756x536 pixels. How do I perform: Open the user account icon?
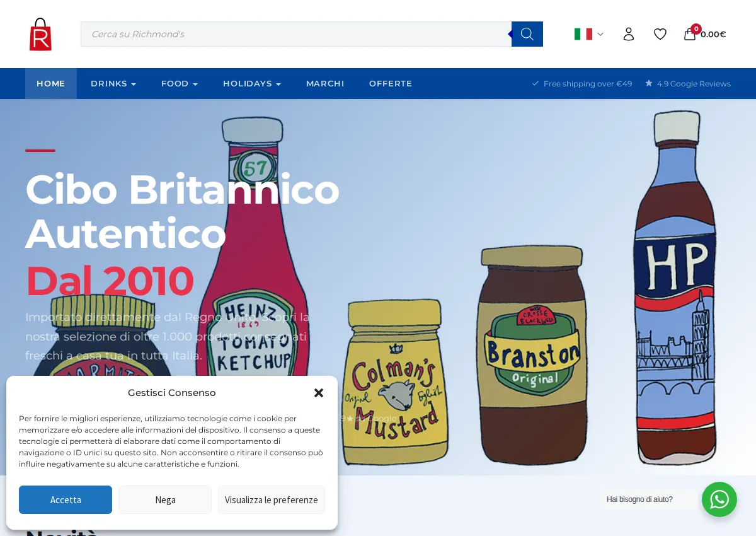click(629, 34)
